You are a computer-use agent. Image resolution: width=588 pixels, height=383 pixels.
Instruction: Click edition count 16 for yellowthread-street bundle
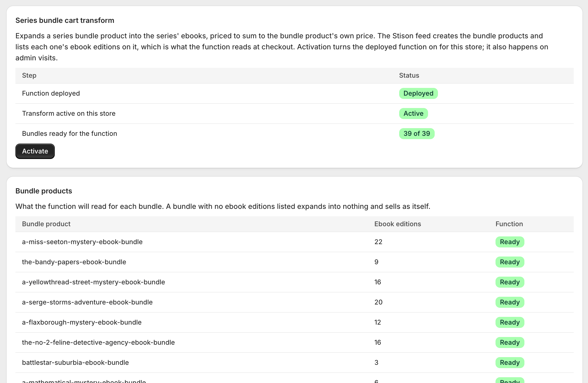[378, 282]
